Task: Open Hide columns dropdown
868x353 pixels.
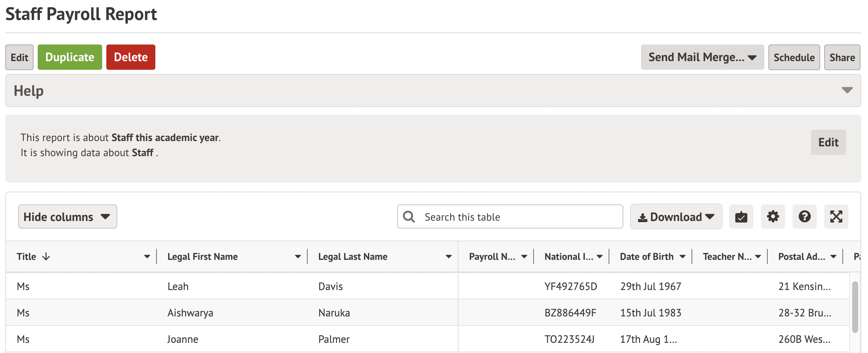Action: point(67,217)
